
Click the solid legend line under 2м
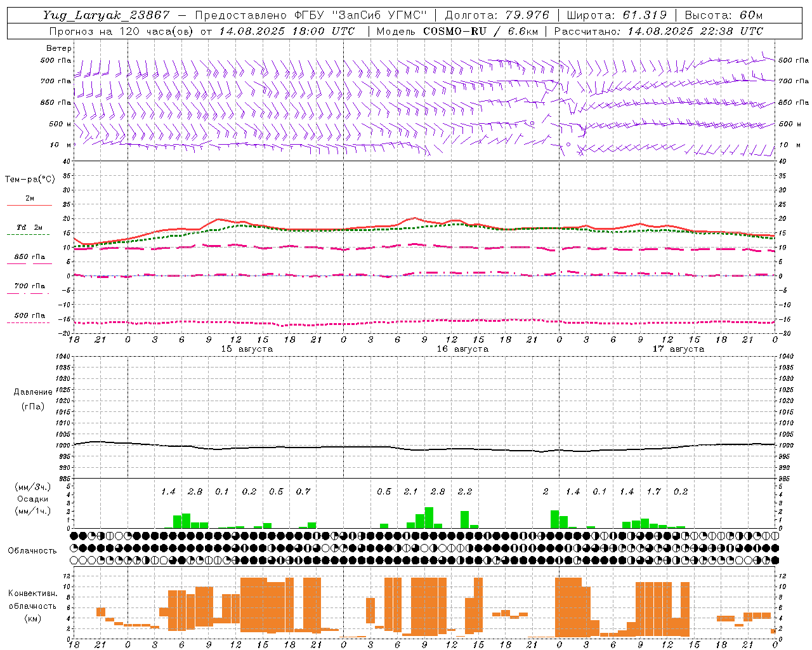pos(29,206)
